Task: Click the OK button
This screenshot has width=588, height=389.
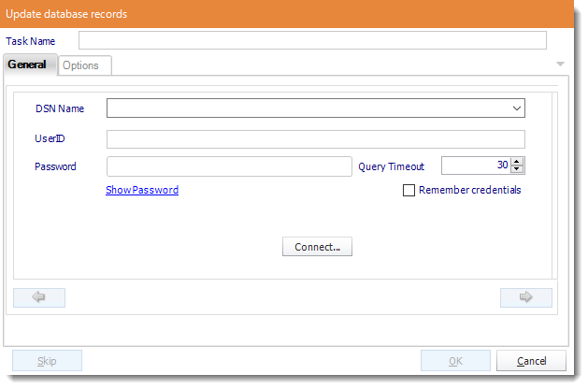Action: coord(455,361)
